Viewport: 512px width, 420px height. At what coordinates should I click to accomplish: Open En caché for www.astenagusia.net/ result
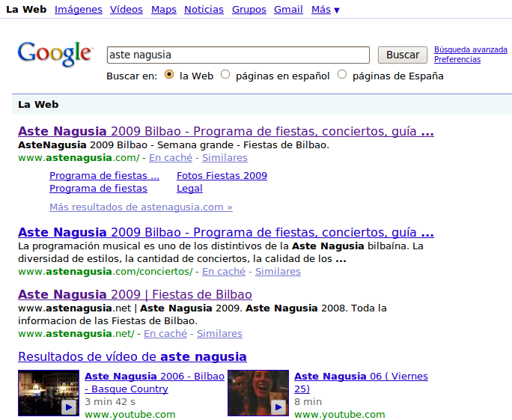point(165,333)
